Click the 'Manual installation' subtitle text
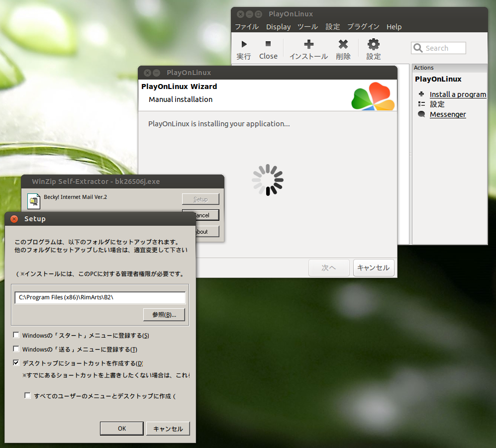Screen dimensions: 496x448 click(181, 99)
